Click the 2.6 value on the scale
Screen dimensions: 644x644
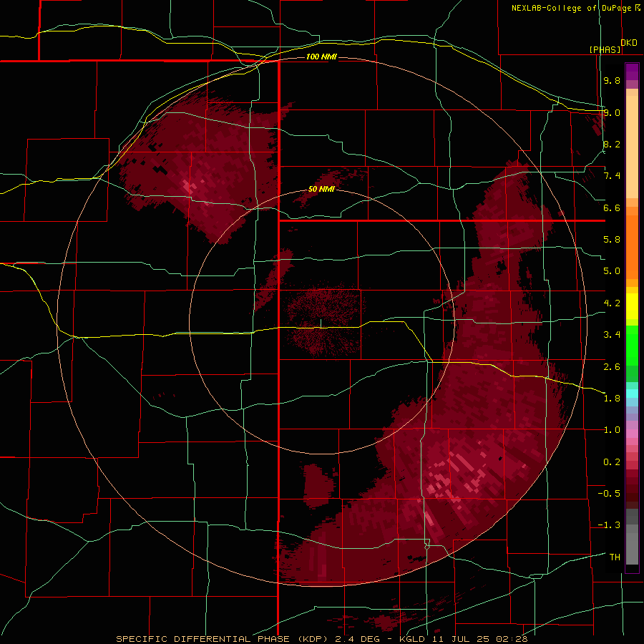612,367
